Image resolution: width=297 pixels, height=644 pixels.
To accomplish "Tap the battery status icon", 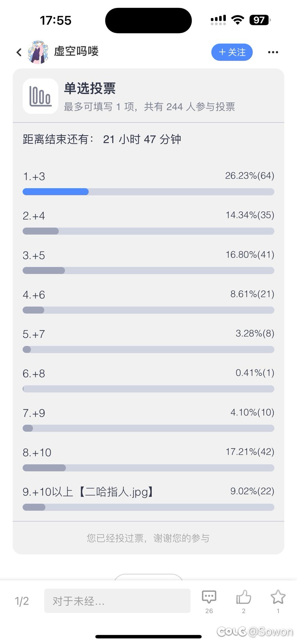I will [260, 20].
